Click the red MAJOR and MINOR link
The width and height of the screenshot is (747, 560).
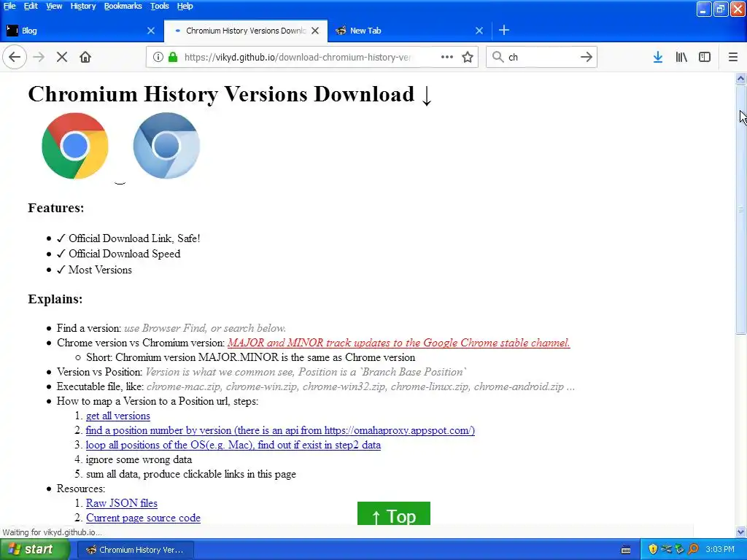pos(399,343)
